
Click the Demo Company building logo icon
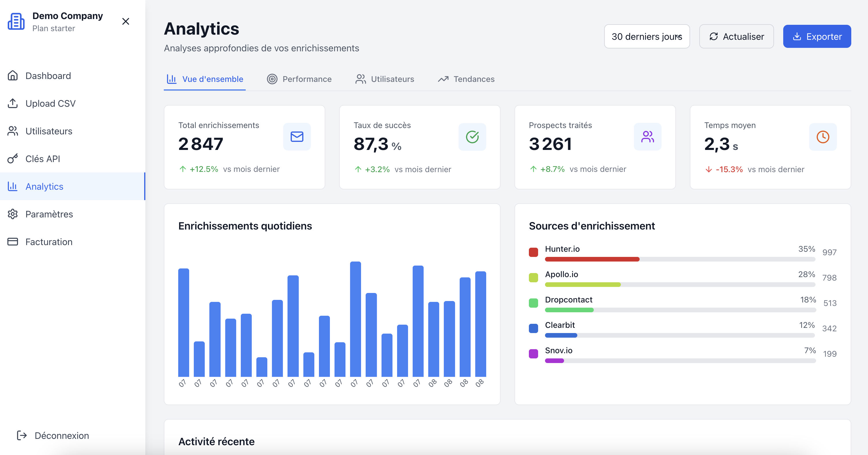click(x=16, y=22)
